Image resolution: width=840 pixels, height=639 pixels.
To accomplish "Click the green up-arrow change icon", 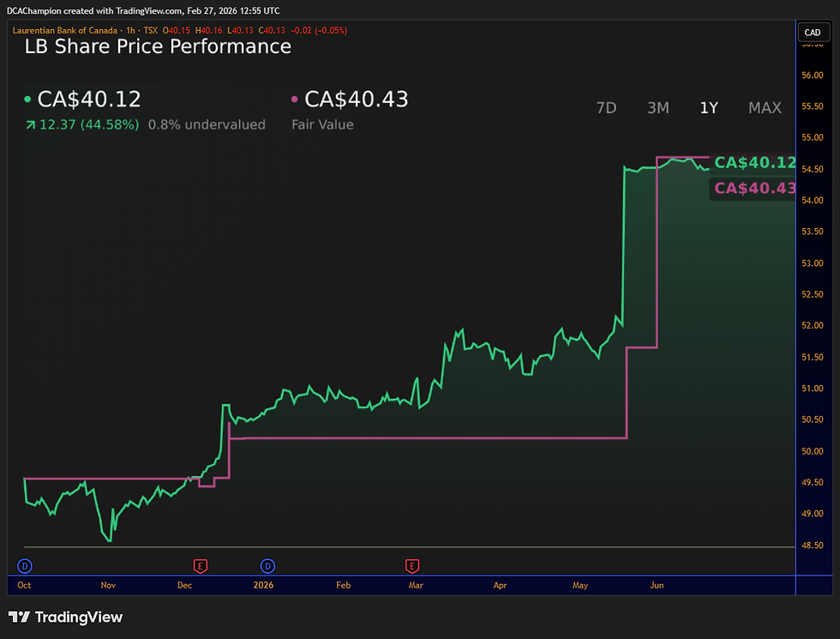I will [x=31, y=125].
